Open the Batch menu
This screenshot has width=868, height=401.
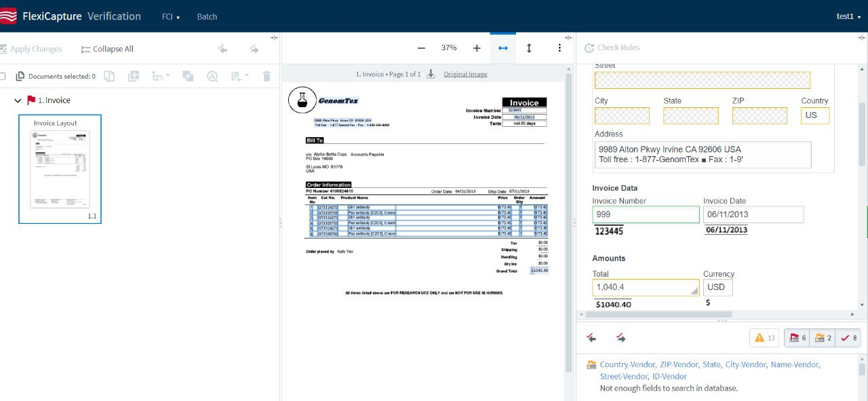click(x=207, y=16)
